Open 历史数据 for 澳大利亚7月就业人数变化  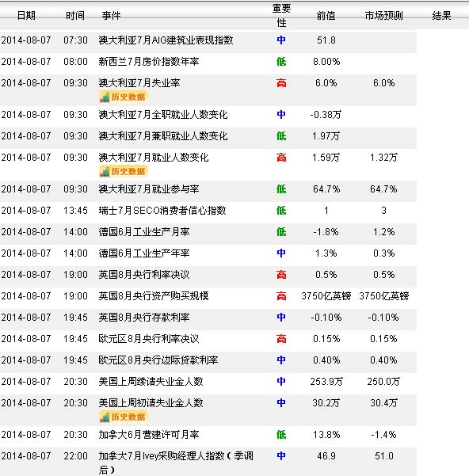(123, 172)
